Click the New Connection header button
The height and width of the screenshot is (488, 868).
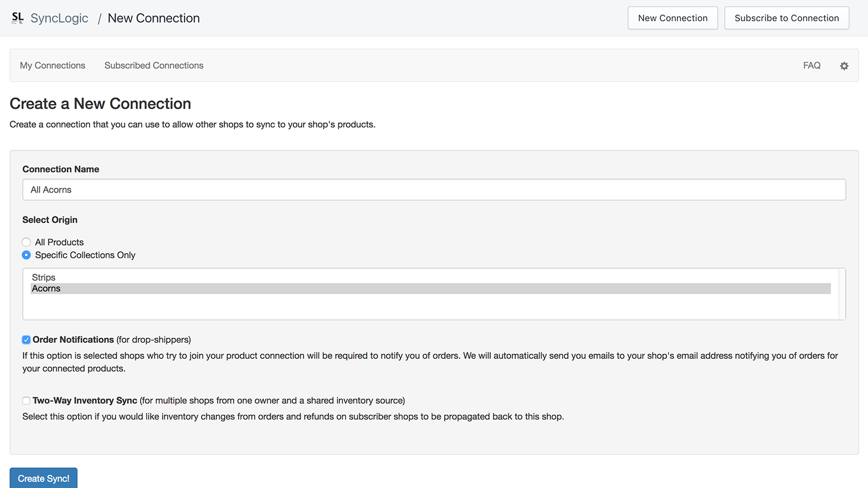673,18
